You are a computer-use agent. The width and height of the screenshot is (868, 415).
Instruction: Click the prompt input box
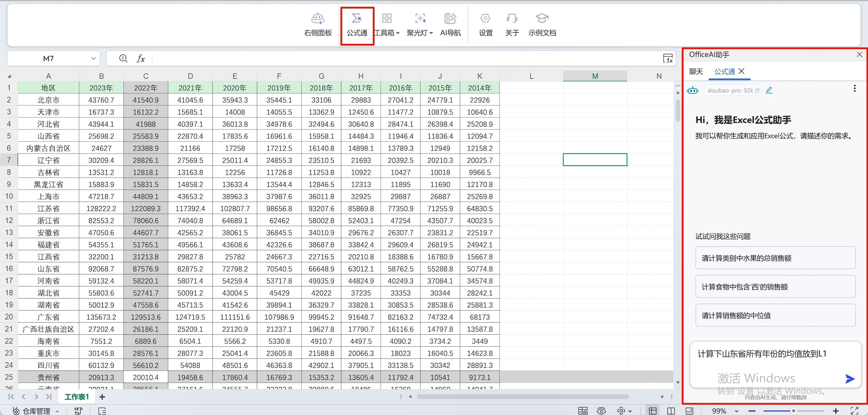click(x=761, y=361)
